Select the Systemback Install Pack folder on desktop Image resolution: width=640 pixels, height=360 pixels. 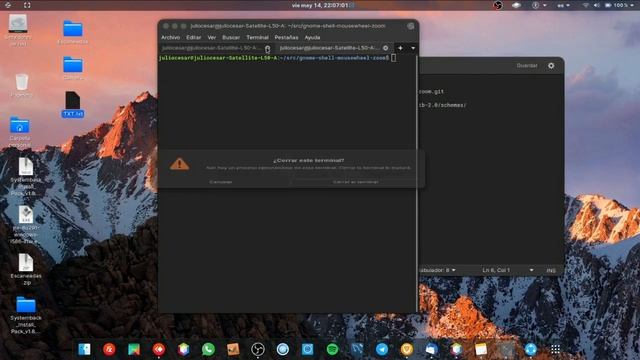26,315
